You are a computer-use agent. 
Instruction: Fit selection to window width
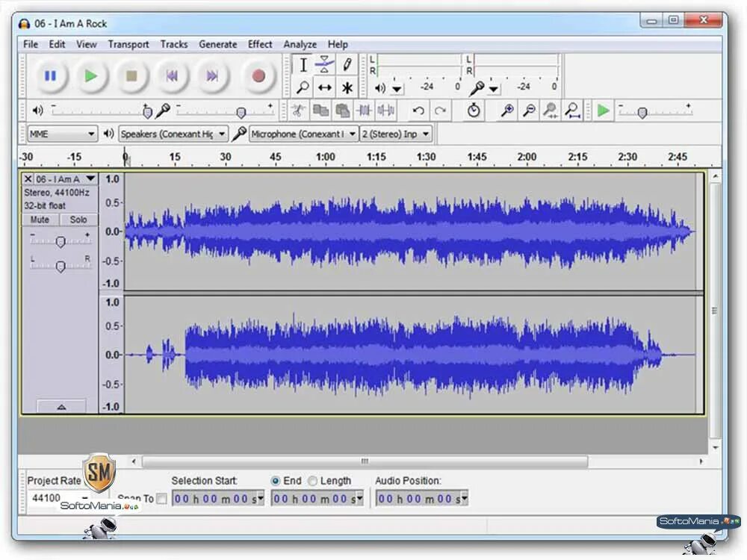click(x=551, y=111)
